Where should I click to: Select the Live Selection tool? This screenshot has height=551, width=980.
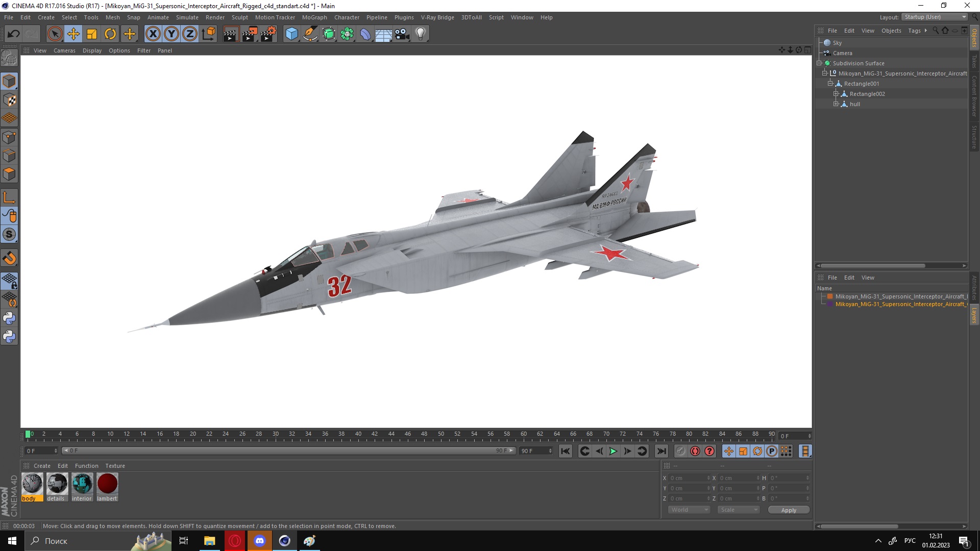click(55, 34)
